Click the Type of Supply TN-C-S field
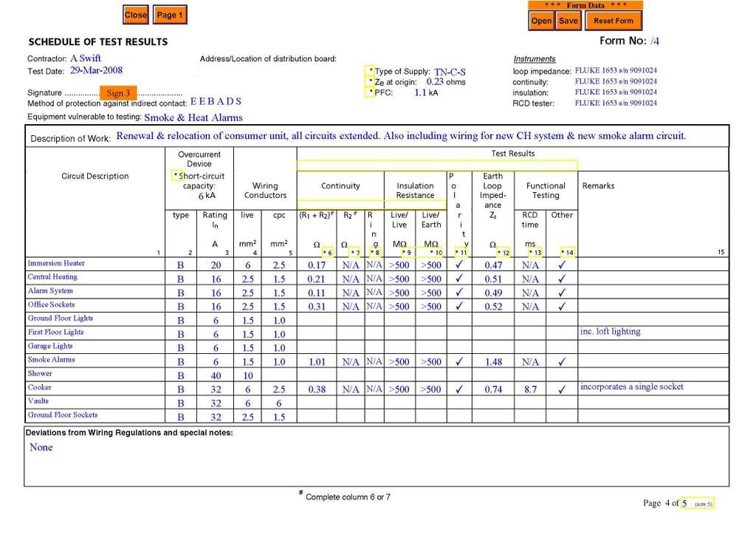Image resolution: width=756 pixels, height=535 pixels. pyautogui.click(x=450, y=72)
